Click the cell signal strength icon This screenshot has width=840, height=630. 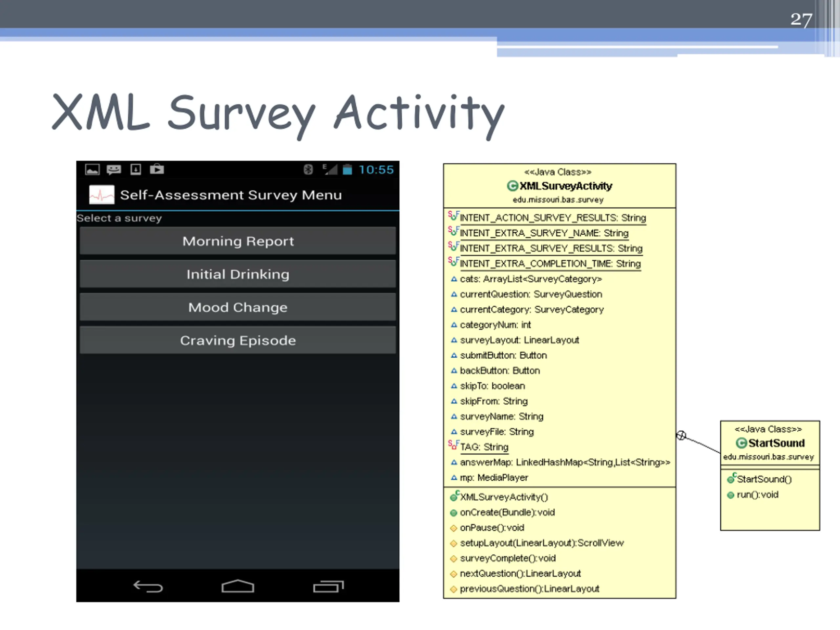330,169
